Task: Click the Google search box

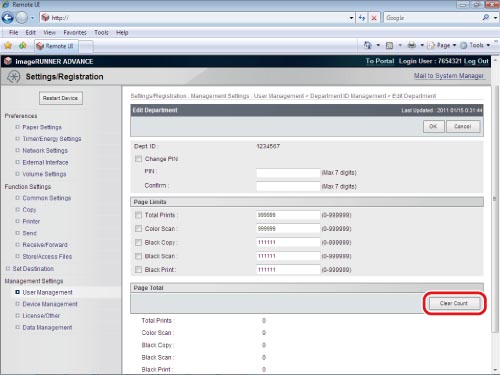Action: (x=432, y=18)
